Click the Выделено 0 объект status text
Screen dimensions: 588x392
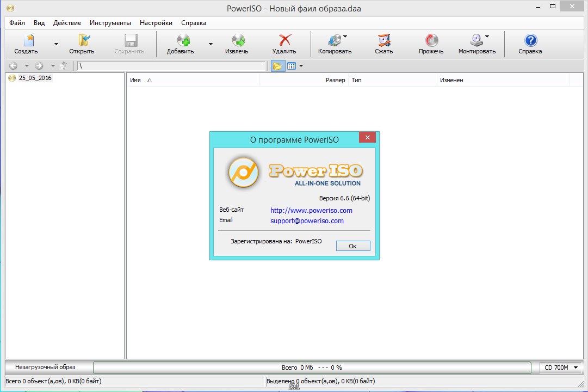click(x=320, y=382)
